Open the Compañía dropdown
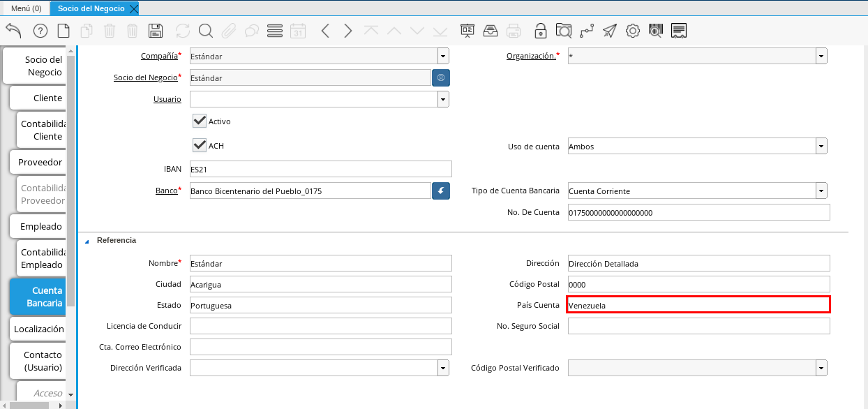This screenshot has height=409, width=868. 443,57
